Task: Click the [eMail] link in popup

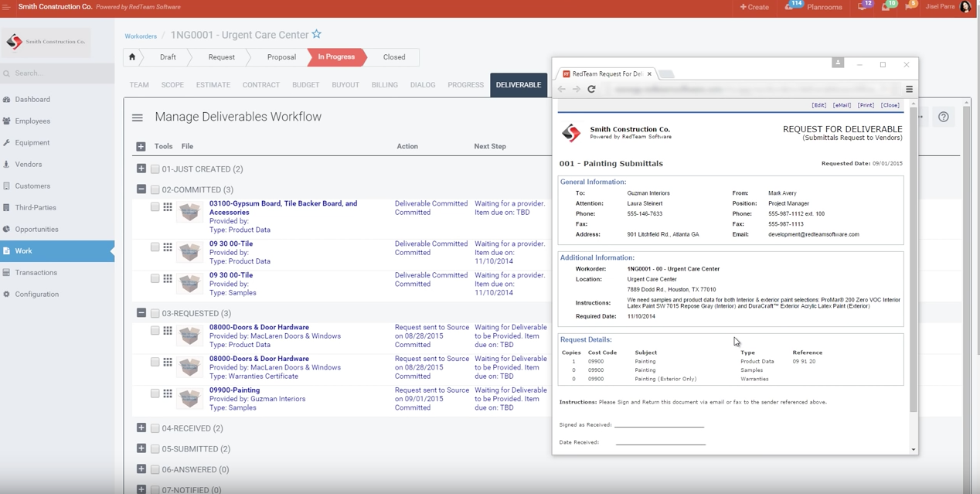Action: 842,105
